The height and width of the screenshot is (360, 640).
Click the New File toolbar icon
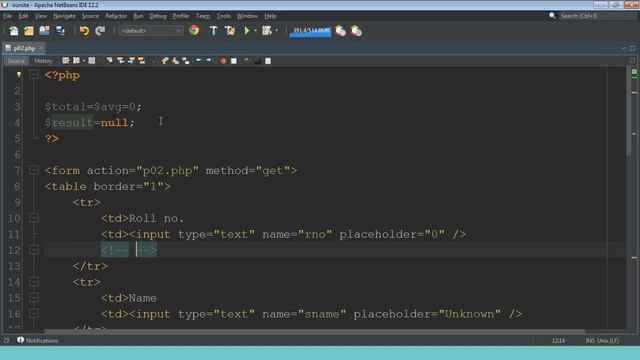tap(13, 31)
